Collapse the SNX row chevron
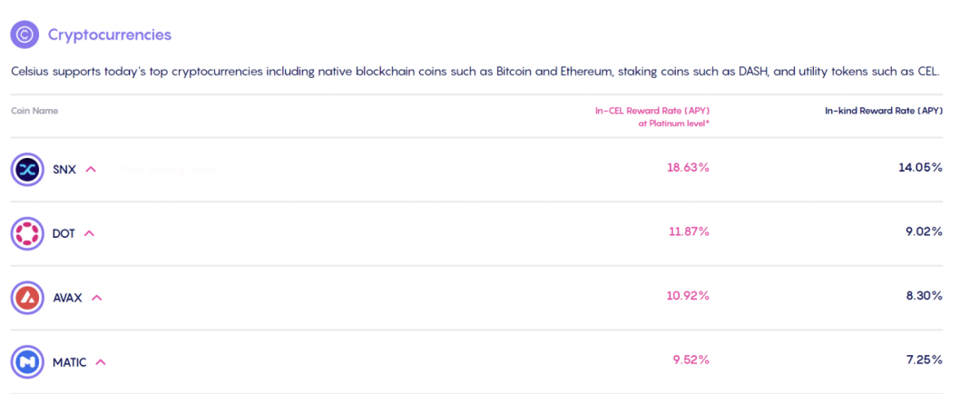The image size is (980, 394). tap(91, 169)
